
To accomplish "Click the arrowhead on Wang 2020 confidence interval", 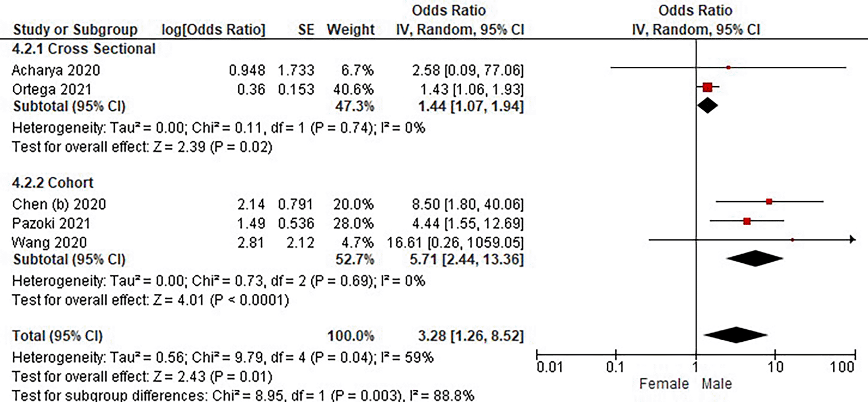I will [x=853, y=239].
